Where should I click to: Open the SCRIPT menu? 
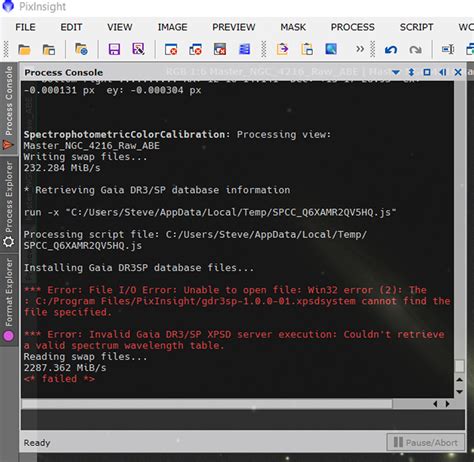(x=416, y=27)
